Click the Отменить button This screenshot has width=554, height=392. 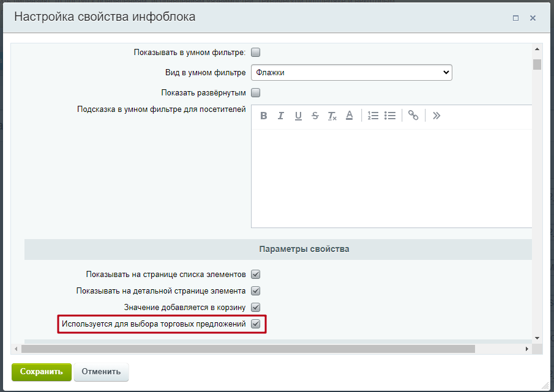tap(101, 372)
